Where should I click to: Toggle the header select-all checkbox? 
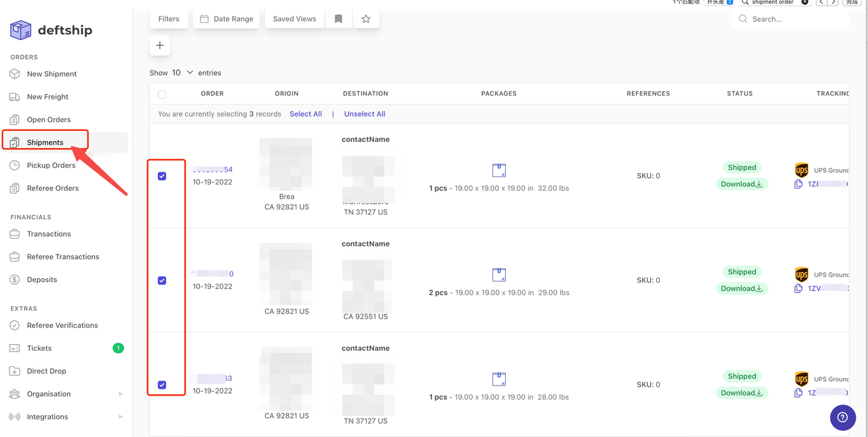[162, 94]
